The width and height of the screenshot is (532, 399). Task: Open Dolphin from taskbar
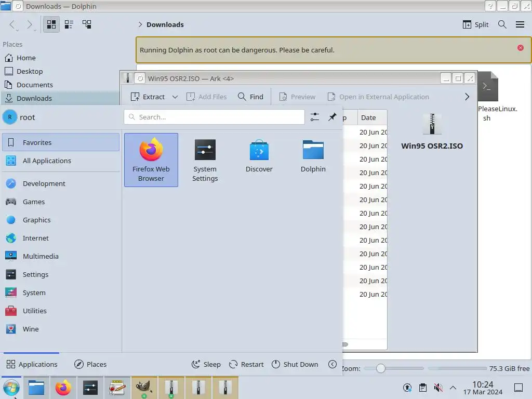tap(36, 388)
